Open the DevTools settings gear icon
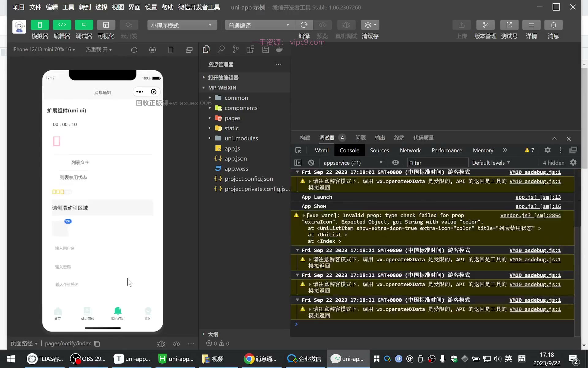 click(547, 150)
